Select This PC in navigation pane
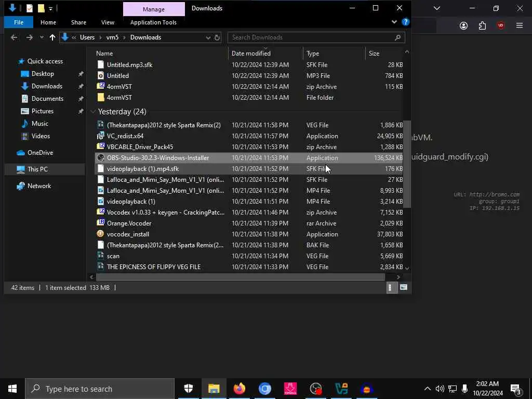Viewport: 532px width, 399px height. click(37, 169)
